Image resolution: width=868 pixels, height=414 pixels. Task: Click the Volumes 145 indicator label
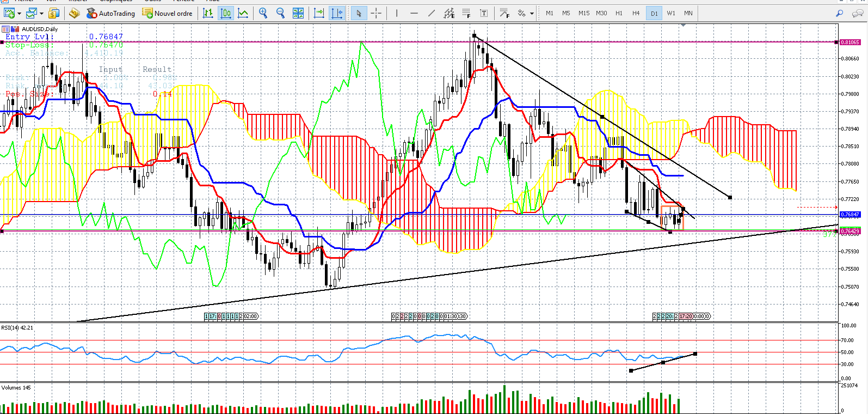pos(16,388)
